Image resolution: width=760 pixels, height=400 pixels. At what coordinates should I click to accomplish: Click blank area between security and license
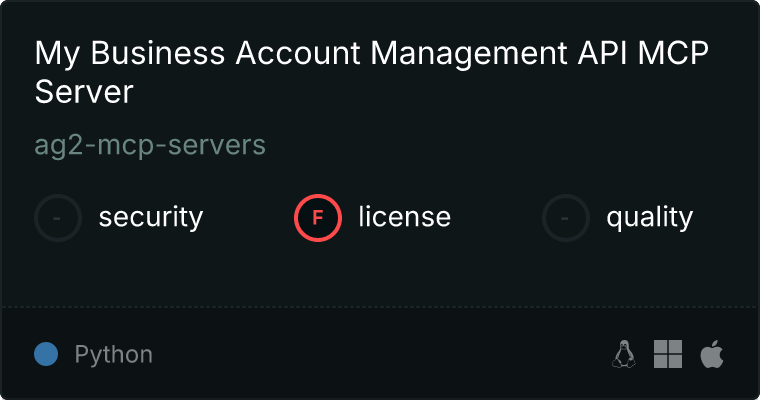pos(248,217)
